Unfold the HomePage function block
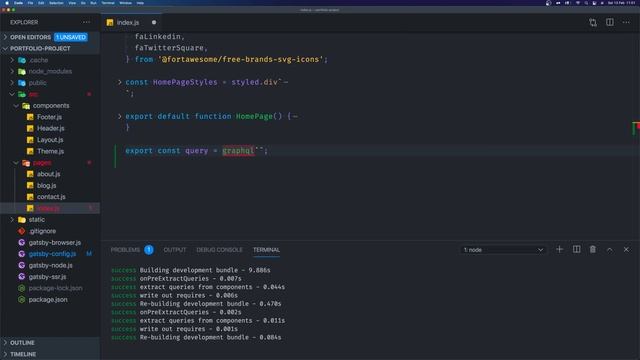 (x=120, y=116)
